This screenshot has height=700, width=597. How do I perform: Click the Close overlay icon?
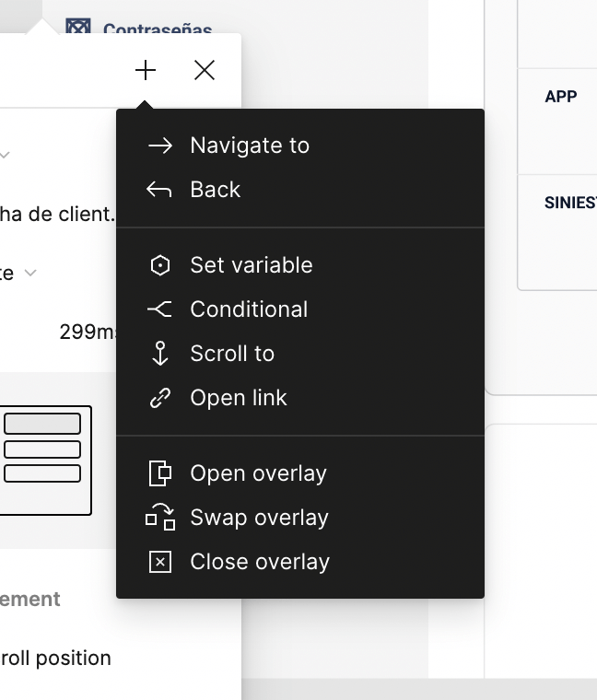160,562
